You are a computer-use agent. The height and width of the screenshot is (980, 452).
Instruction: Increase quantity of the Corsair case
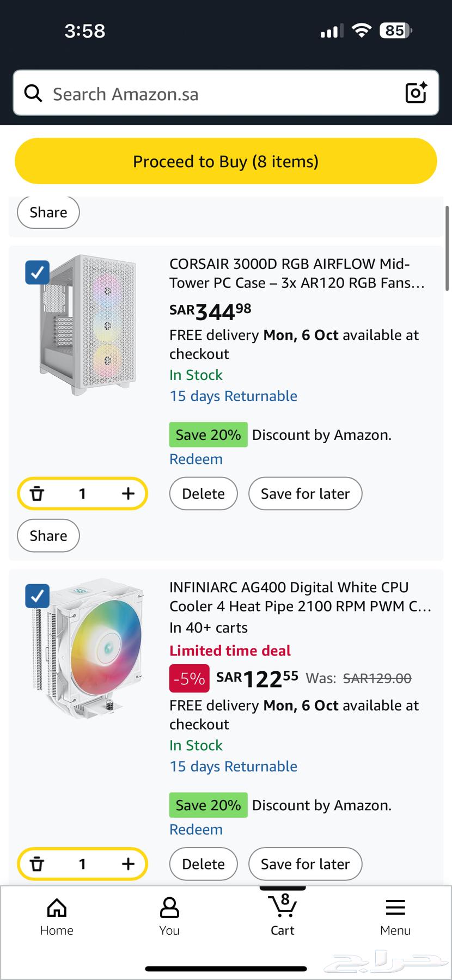pos(128,493)
